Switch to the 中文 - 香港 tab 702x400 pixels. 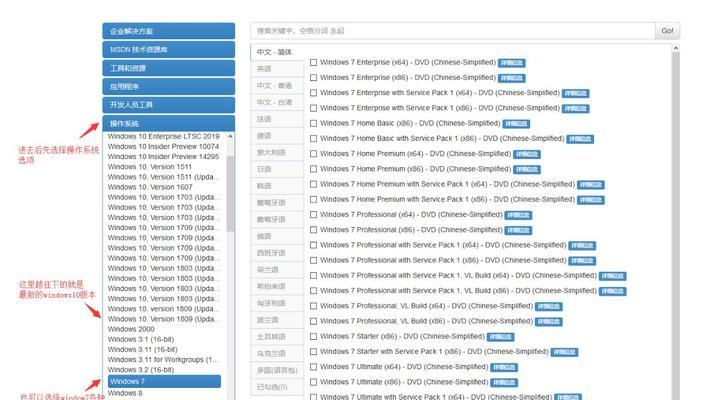(277, 86)
